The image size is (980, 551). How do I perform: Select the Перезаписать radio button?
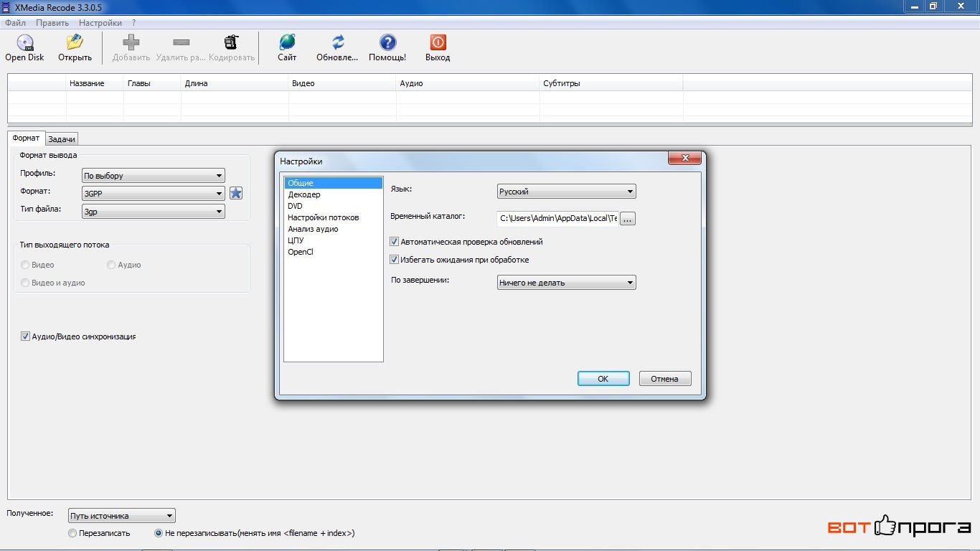click(72, 533)
